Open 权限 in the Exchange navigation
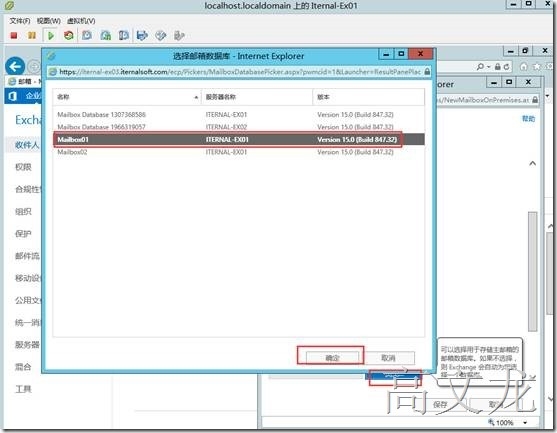The image size is (557, 433). pos(23,167)
